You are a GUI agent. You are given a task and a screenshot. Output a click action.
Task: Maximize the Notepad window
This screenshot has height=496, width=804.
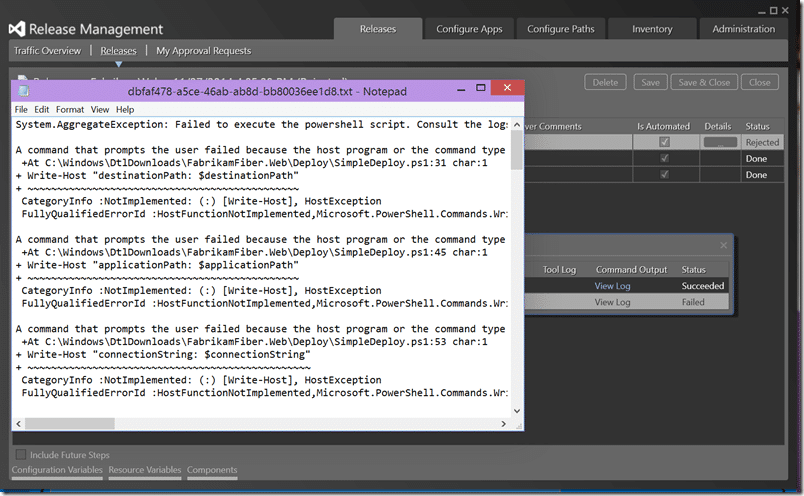[x=480, y=88]
